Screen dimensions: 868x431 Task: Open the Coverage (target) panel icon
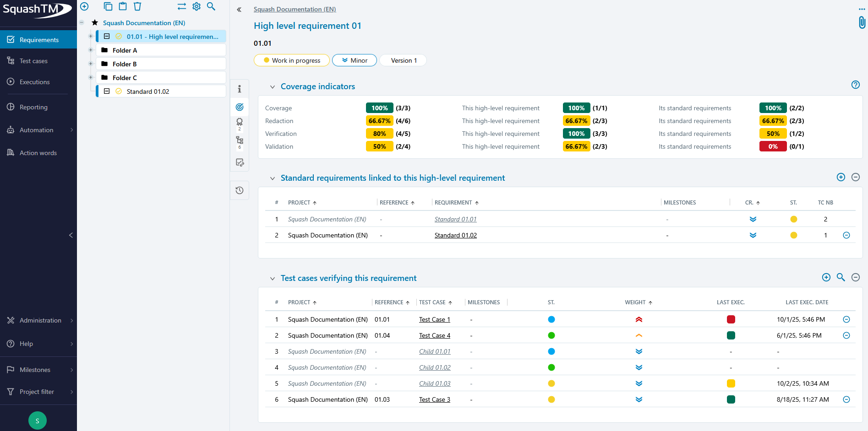(239, 107)
